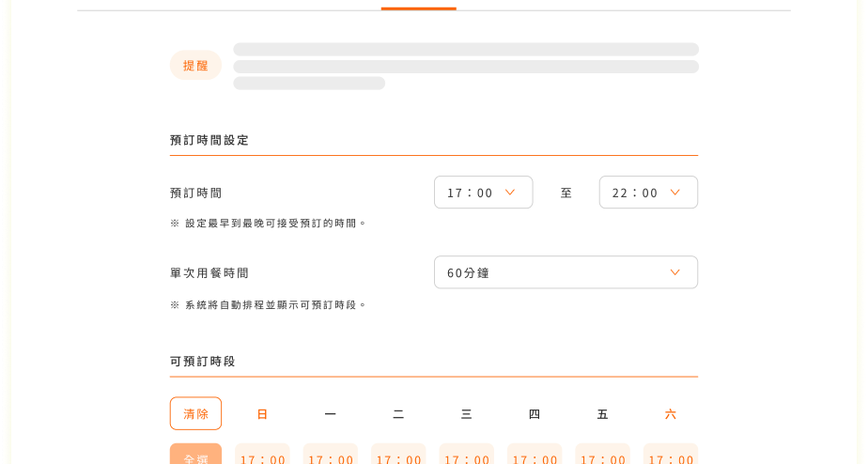Open the end time 22:00 dropdown
Screen dimensions: 868x464
click(x=648, y=193)
